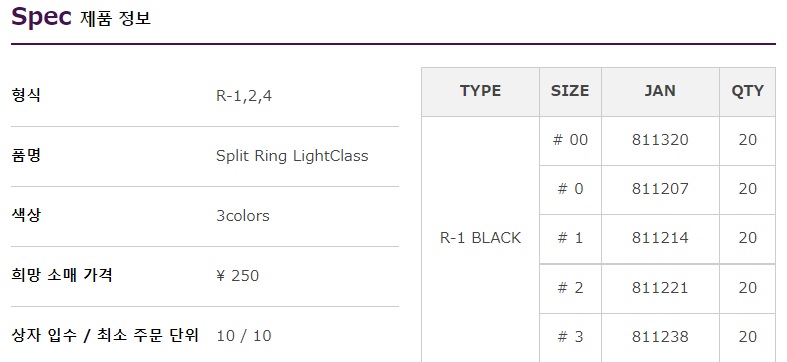Click the SIZE column header

point(570,91)
